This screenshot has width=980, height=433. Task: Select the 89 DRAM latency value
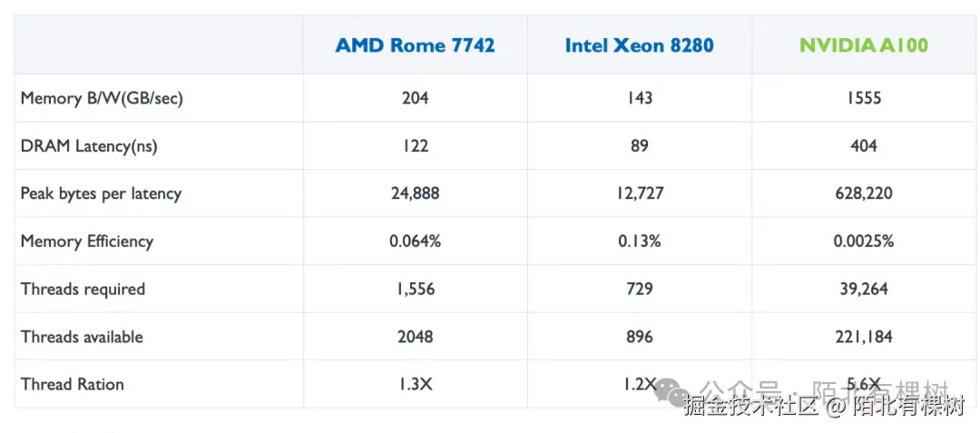coord(639,146)
